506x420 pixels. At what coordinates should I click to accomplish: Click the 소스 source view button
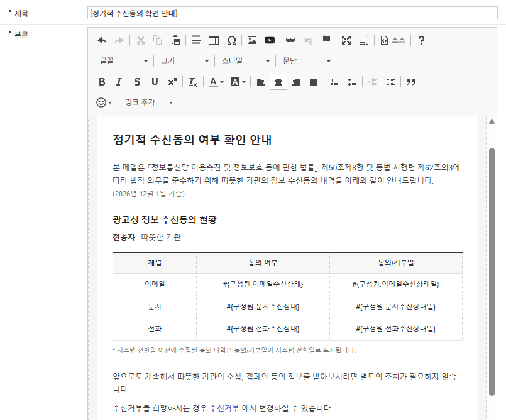tap(393, 40)
